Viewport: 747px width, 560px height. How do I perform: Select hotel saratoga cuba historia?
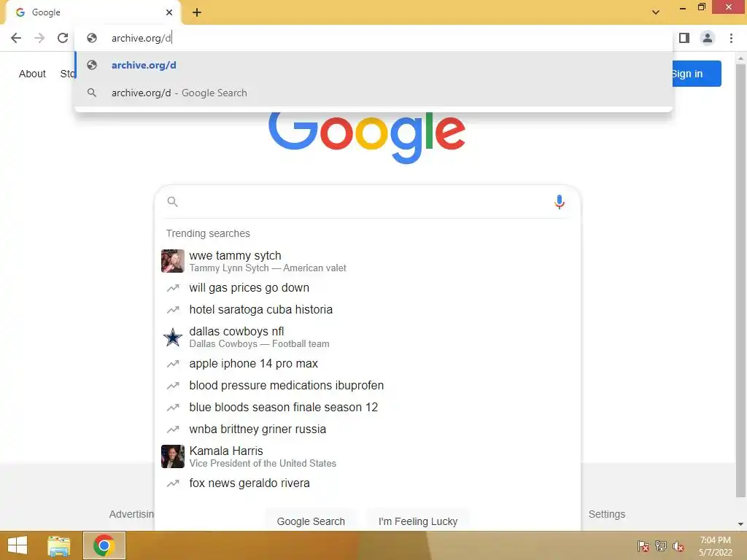pos(367,309)
